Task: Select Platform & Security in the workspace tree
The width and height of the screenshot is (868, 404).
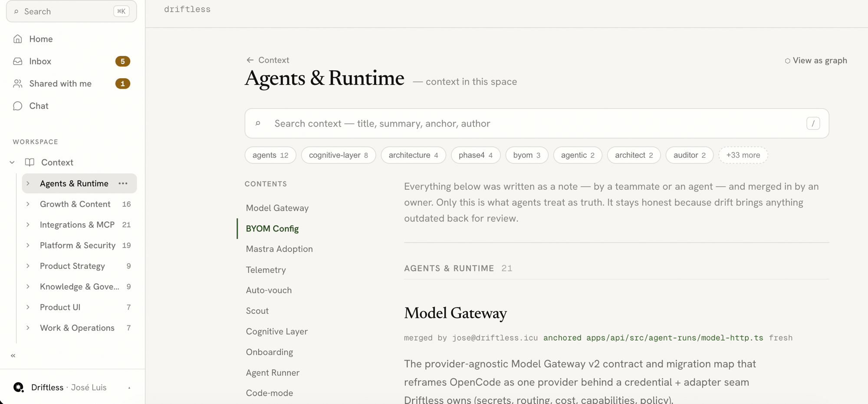Action: click(x=78, y=245)
